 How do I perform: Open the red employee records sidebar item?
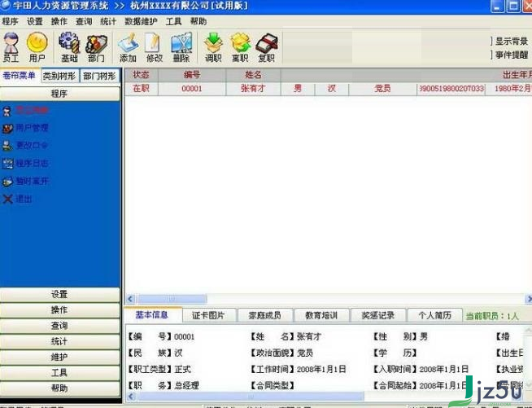click(x=26, y=111)
